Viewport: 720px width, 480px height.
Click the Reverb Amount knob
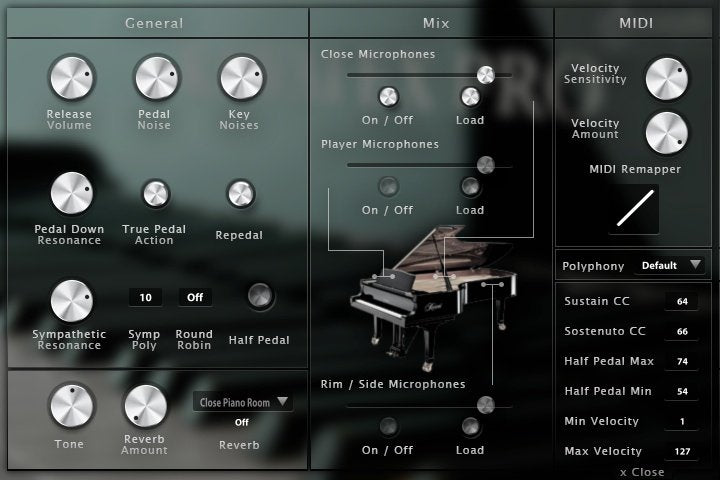tap(145, 405)
